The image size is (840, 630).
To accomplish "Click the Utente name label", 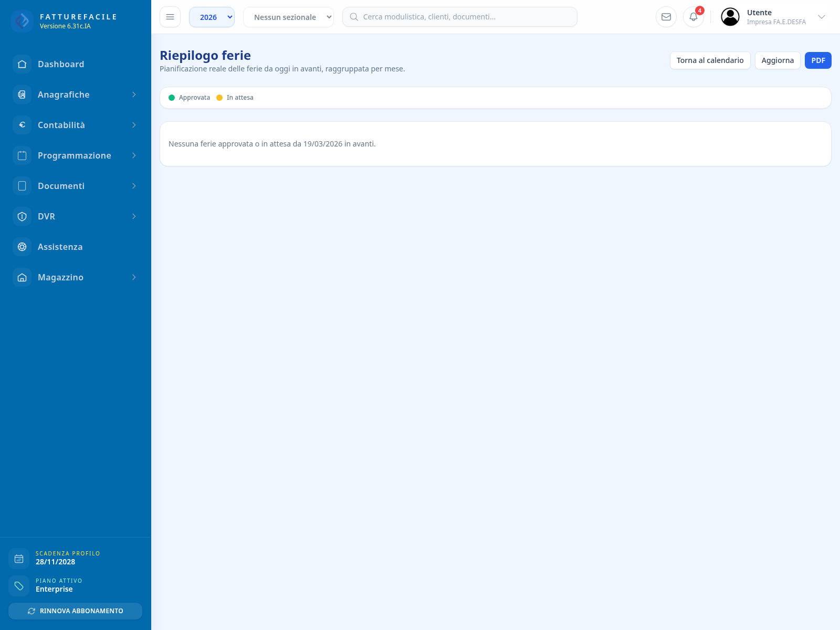I will coord(759,13).
